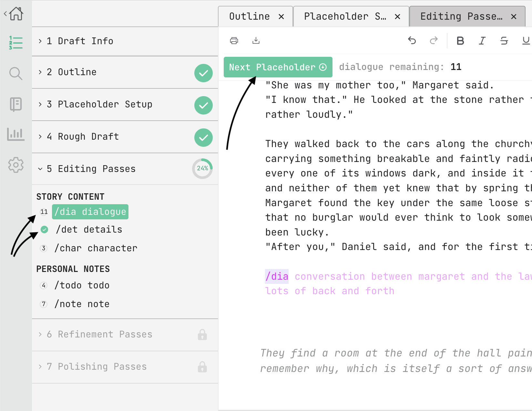Close the Outline tab

click(281, 17)
